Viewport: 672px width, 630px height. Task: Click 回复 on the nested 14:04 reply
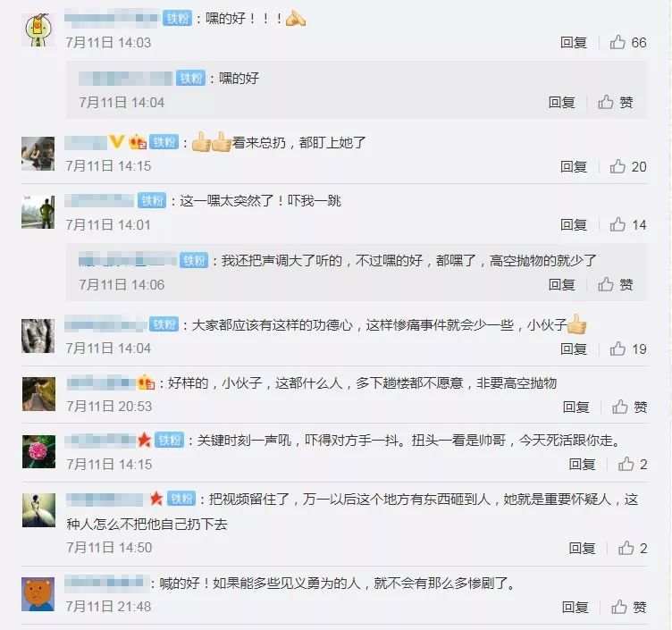coord(561,102)
